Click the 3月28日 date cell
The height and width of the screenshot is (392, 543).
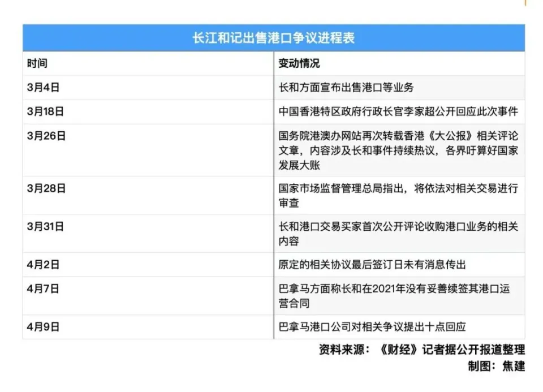pyautogui.click(x=46, y=188)
